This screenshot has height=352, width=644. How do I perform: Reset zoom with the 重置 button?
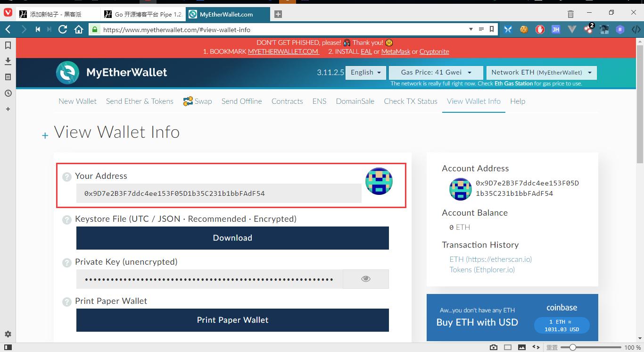coord(552,347)
